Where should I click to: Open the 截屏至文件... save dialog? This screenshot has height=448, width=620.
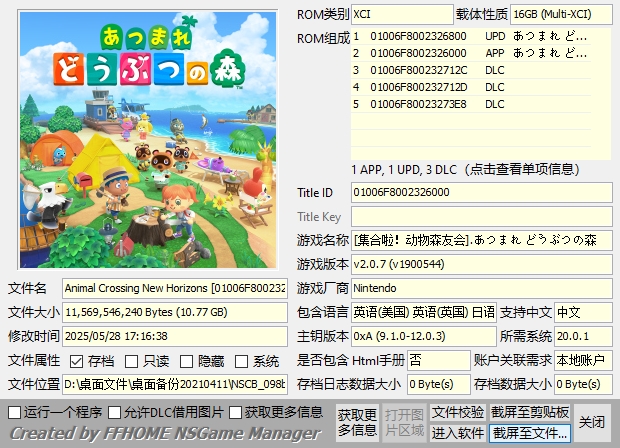[530, 433]
